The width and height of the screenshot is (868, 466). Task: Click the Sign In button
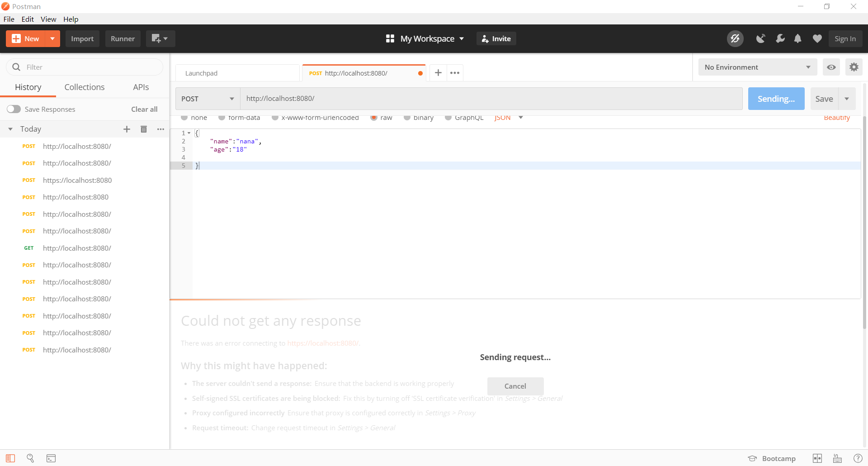pyautogui.click(x=845, y=38)
